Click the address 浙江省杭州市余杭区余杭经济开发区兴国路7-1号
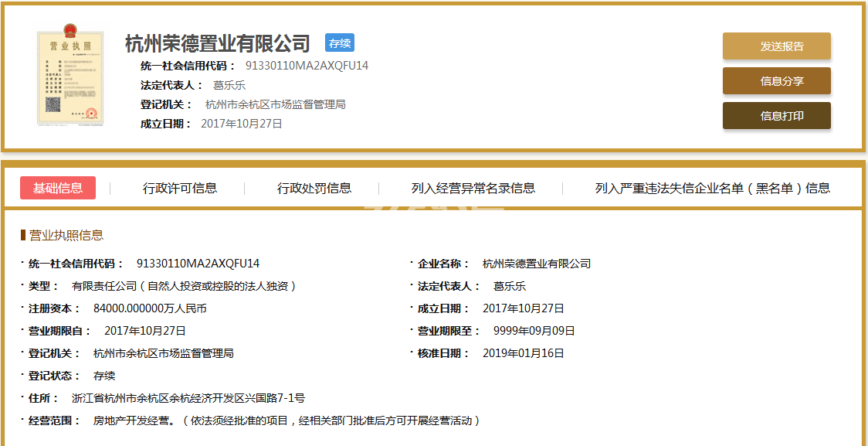Image resolution: width=868 pixels, height=446 pixels. [188, 398]
